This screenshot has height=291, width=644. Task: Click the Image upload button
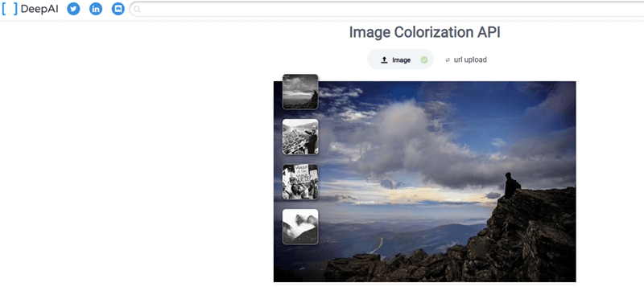(400, 59)
